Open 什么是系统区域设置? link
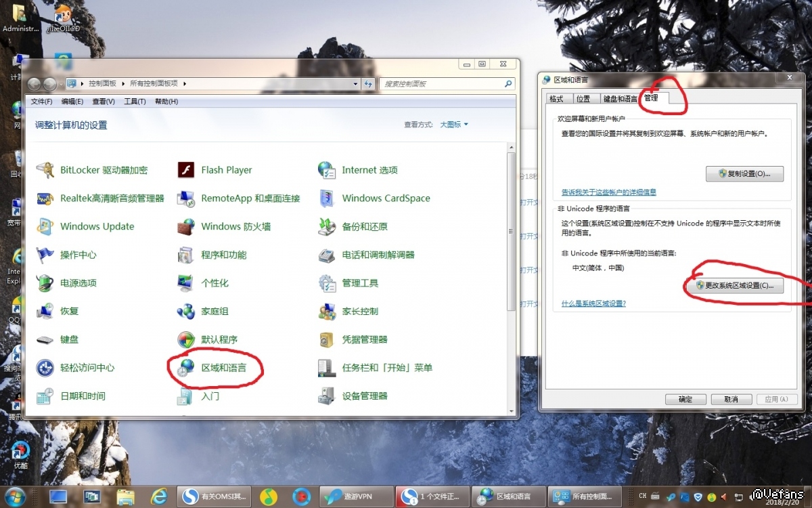812x508 pixels. coord(593,303)
